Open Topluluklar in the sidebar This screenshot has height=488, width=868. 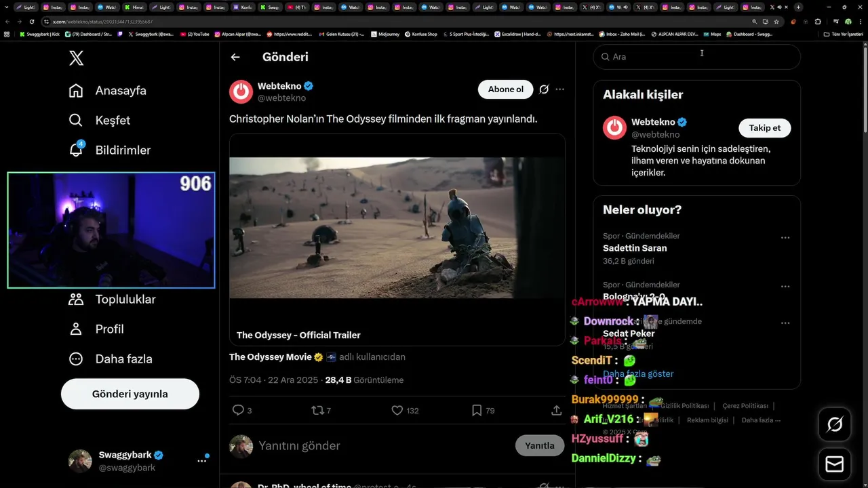click(x=113, y=300)
